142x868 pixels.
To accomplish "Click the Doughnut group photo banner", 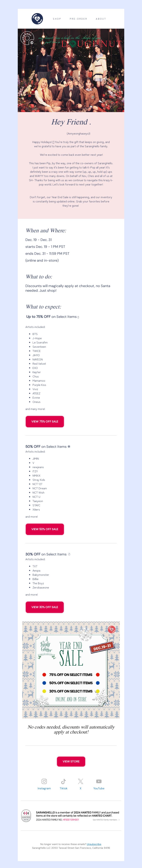I will pyautogui.click(x=71, y=70).
